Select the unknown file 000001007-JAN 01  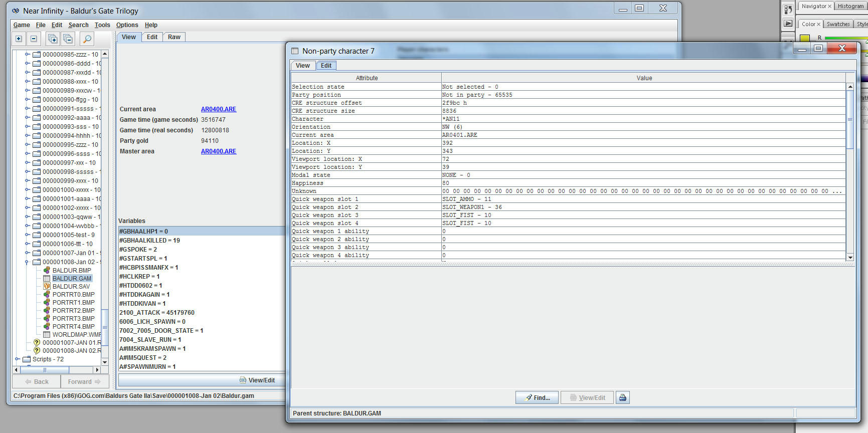tap(71, 343)
